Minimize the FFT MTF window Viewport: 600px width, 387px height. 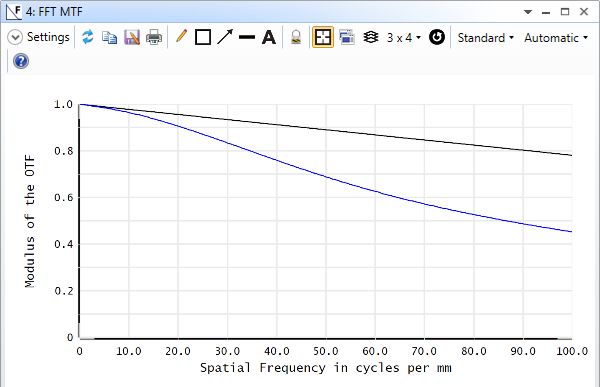point(546,12)
